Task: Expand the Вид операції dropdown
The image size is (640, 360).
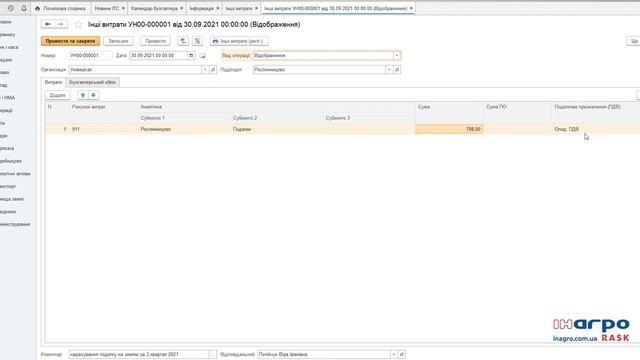Action: pyautogui.click(x=397, y=56)
